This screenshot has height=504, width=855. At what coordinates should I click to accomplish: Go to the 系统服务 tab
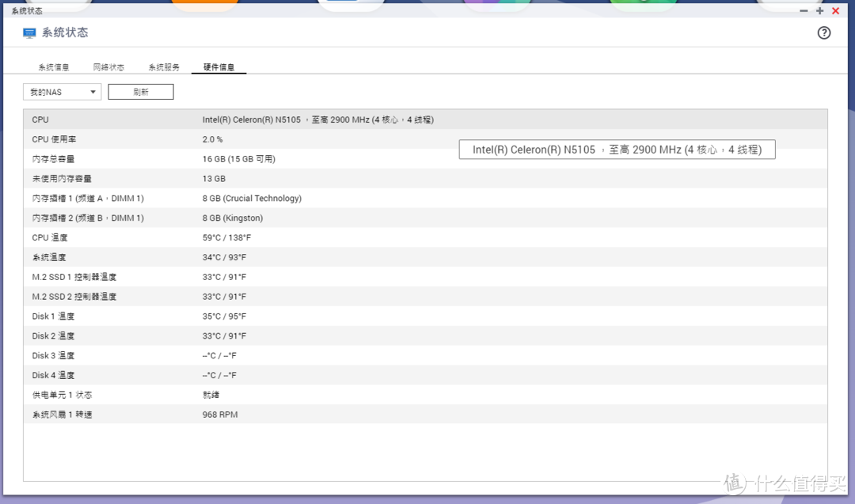tap(164, 67)
